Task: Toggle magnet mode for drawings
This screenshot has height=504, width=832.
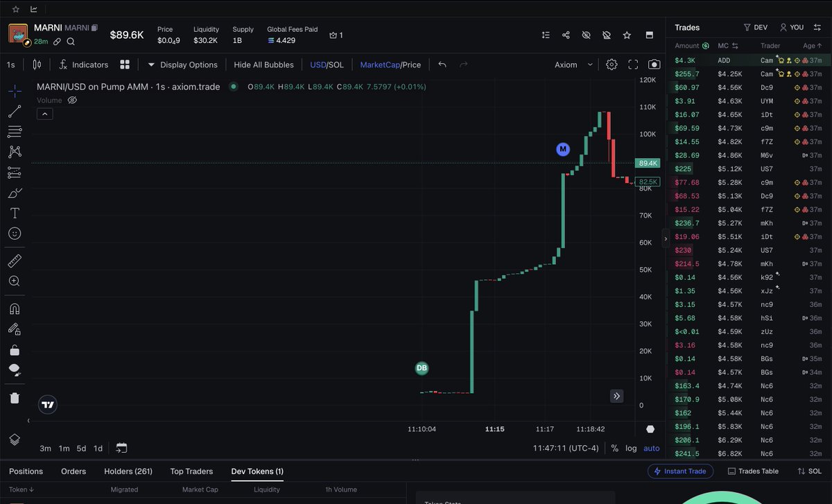Action: click(x=15, y=309)
